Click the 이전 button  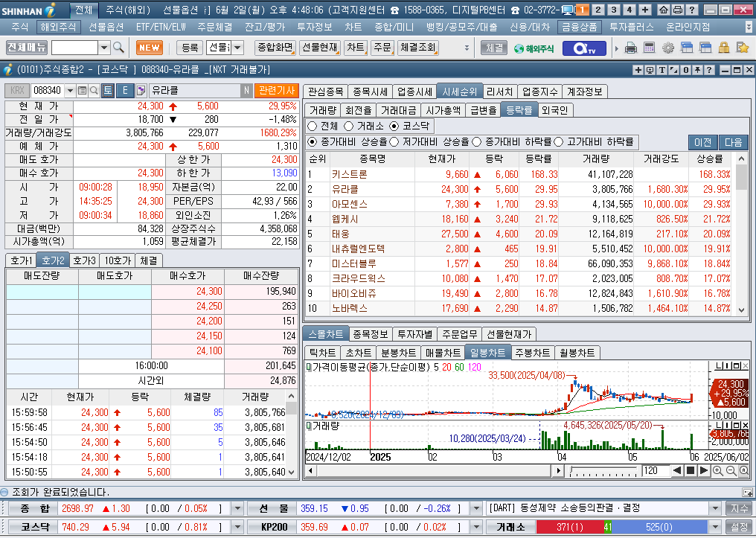pyautogui.click(x=702, y=142)
